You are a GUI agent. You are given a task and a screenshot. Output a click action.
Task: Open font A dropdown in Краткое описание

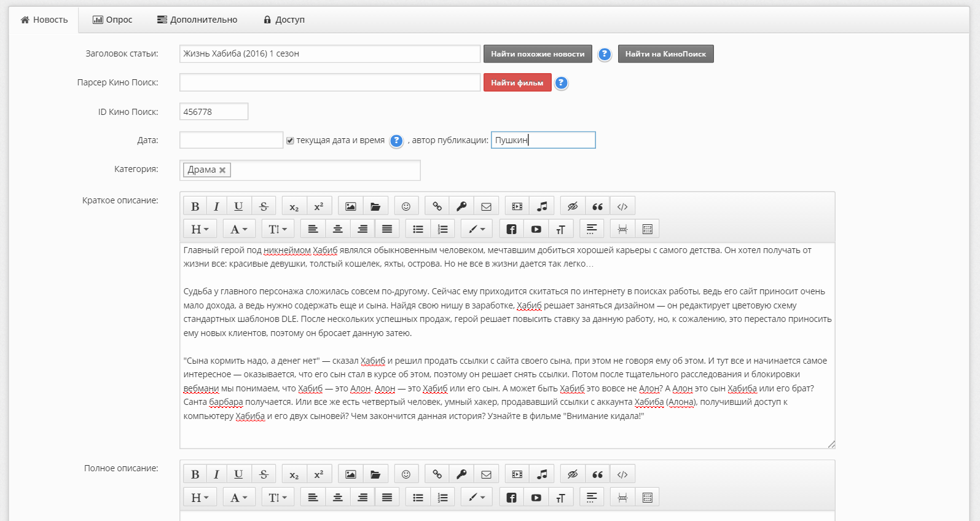[x=239, y=229]
